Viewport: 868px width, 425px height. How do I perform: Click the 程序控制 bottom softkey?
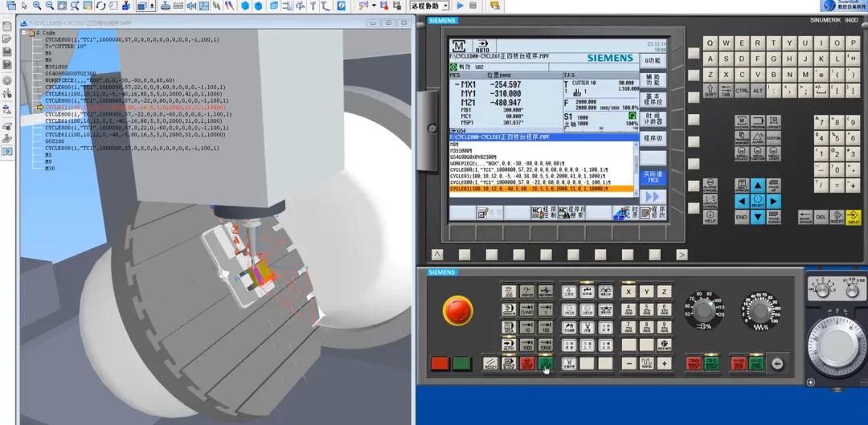coord(545,212)
